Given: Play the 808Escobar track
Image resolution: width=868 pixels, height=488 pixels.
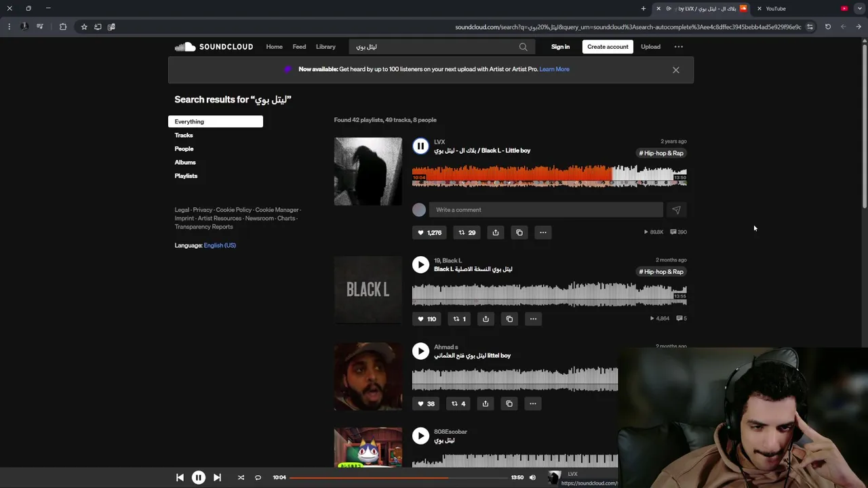Looking at the screenshot, I should tap(420, 436).
